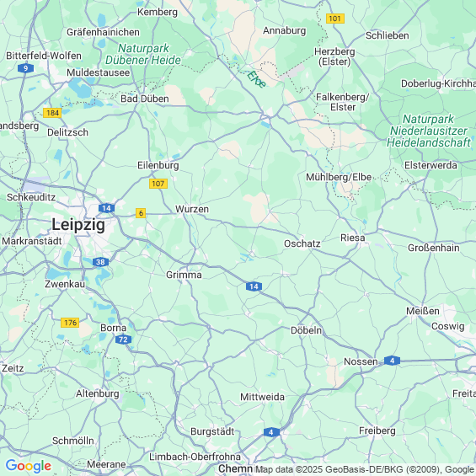Image resolution: width=476 pixels, height=476 pixels.
Task: Click the A9 highway shield near Bitterfeld-Wolfen
Action: point(25,68)
